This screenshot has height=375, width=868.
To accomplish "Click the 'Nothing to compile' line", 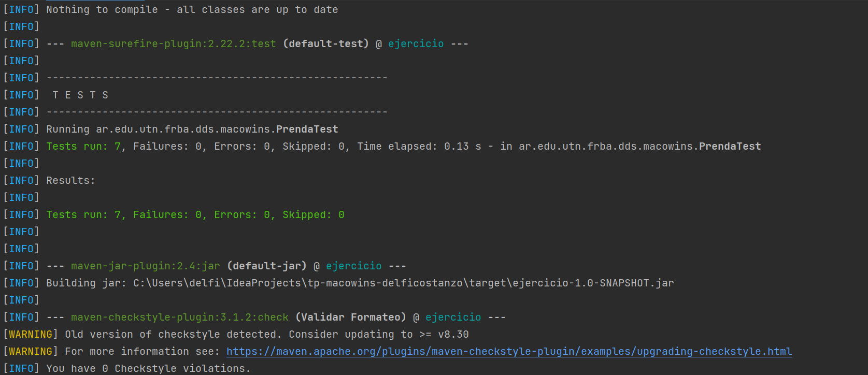I will pyautogui.click(x=192, y=9).
